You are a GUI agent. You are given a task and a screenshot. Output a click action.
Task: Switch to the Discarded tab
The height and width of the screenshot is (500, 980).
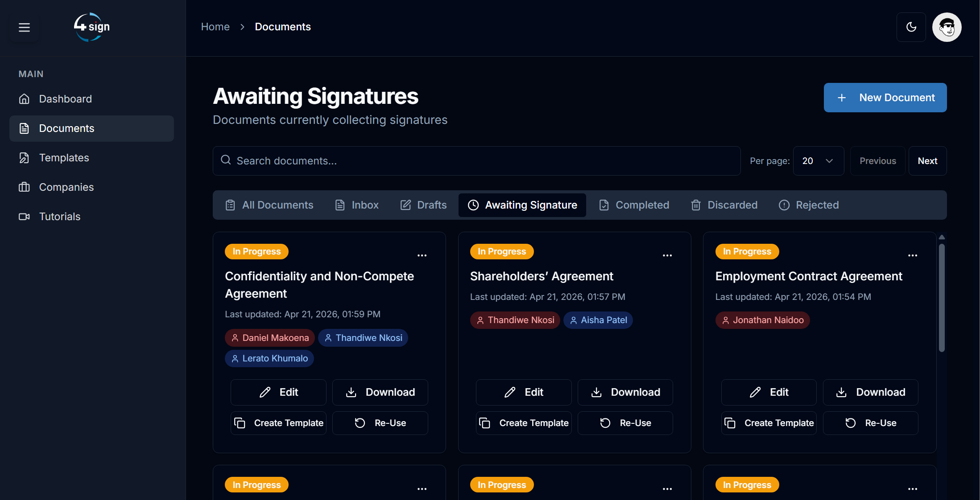pos(724,205)
